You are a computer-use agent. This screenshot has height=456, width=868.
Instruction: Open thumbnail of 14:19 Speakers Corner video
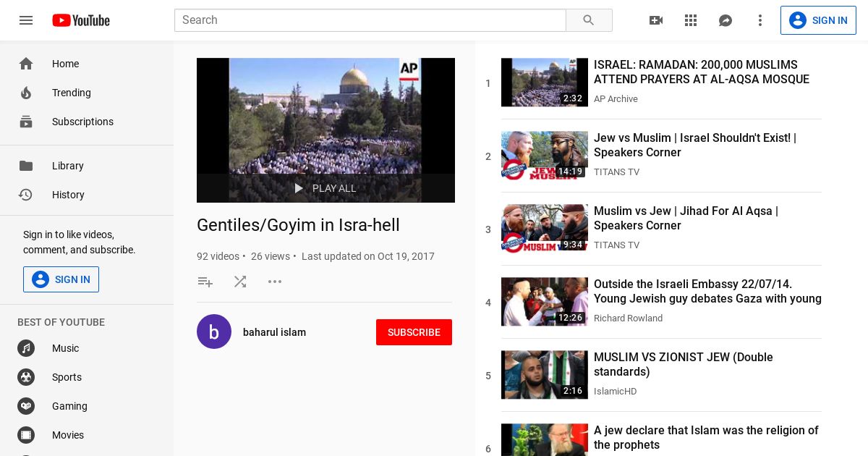point(545,156)
